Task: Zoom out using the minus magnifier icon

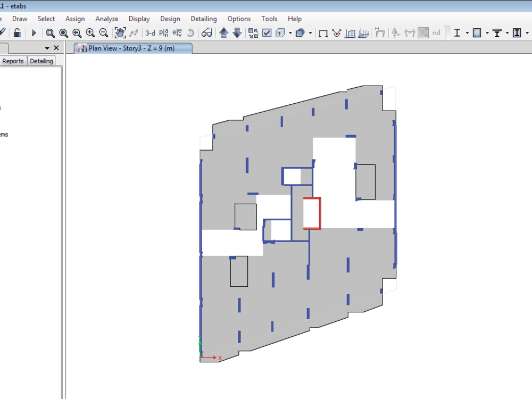Action: point(104,33)
